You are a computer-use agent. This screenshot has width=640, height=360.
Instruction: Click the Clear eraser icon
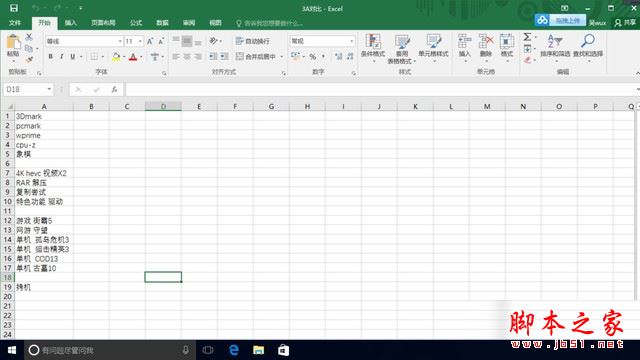click(x=527, y=60)
